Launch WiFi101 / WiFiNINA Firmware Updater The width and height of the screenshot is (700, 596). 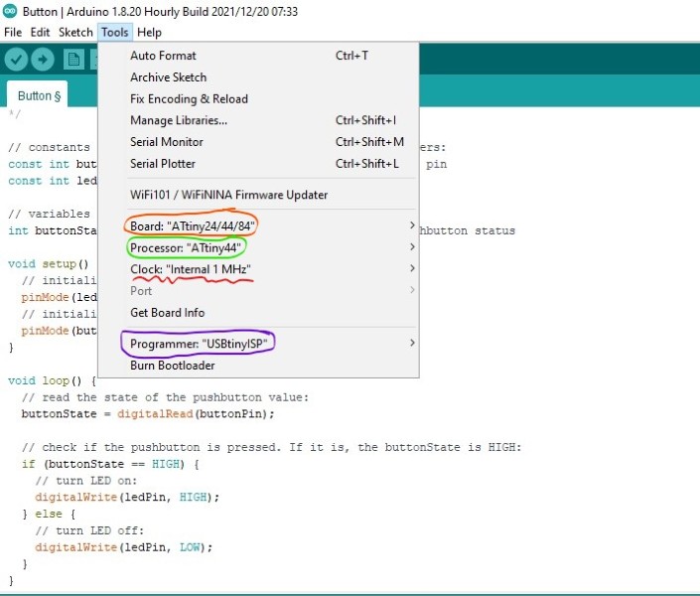click(x=258, y=195)
